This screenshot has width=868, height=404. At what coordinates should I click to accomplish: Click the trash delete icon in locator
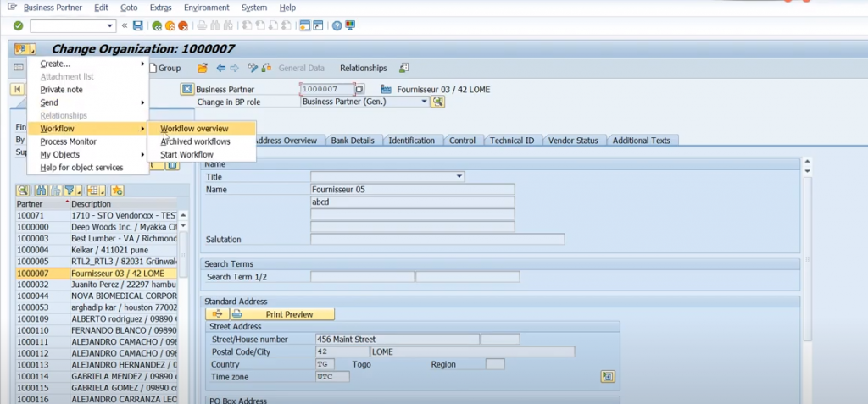pyautogui.click(x=172, y=165)
